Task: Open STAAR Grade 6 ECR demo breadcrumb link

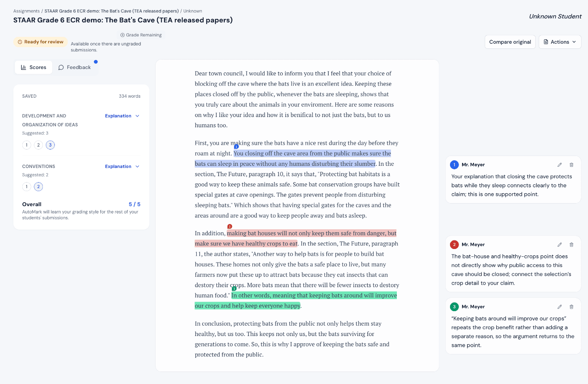Action: click(x=111, y=11)
